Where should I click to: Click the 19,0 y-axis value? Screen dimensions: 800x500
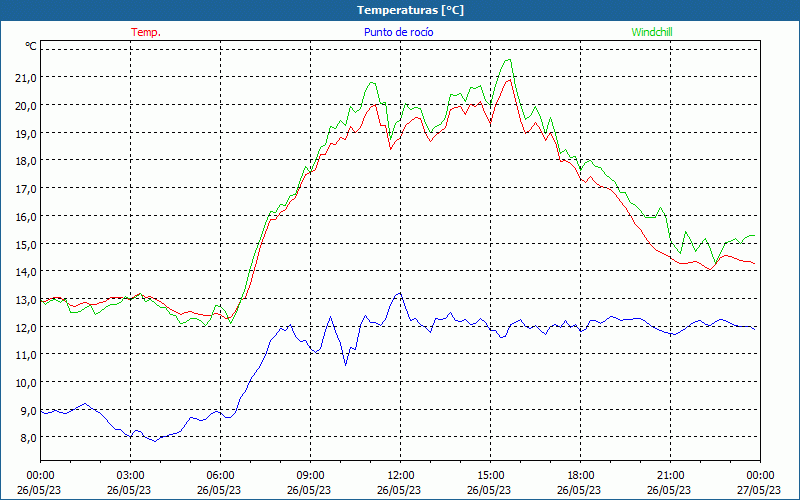click(27, 133)
